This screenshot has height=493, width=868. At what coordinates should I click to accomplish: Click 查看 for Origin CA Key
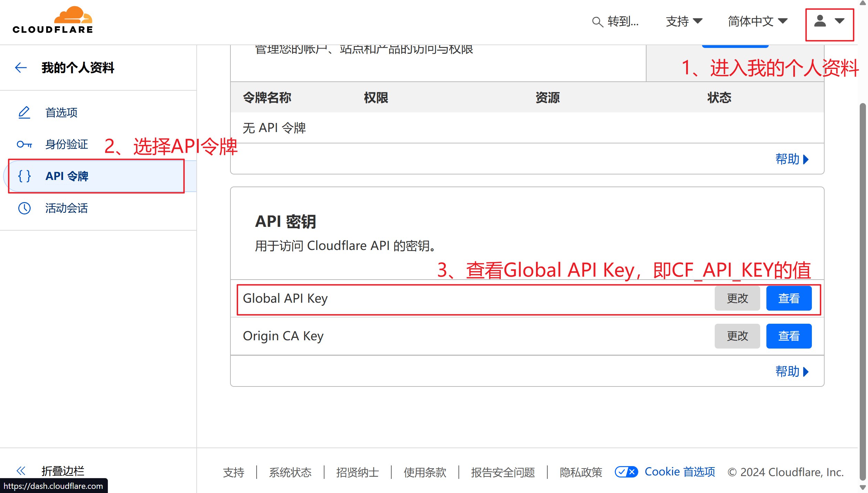coord(788,336)
